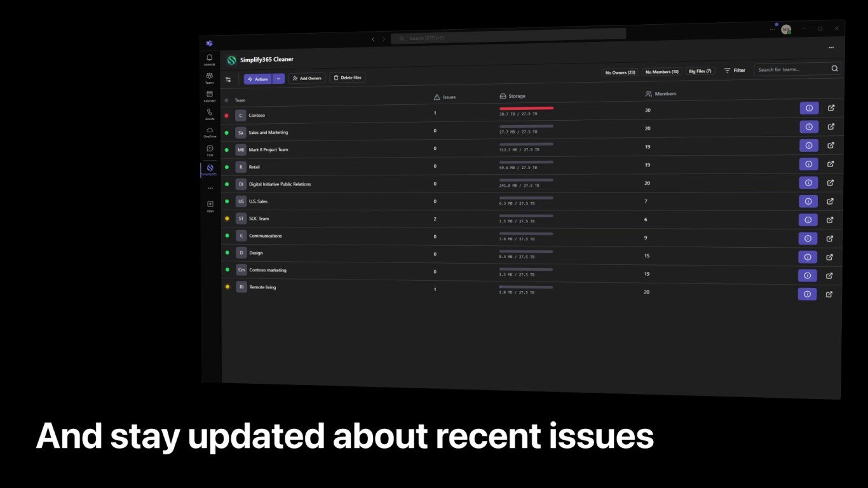Sort by the Issues column header
The width and height of the screenshot is (868, 488).
pos(445,97)
